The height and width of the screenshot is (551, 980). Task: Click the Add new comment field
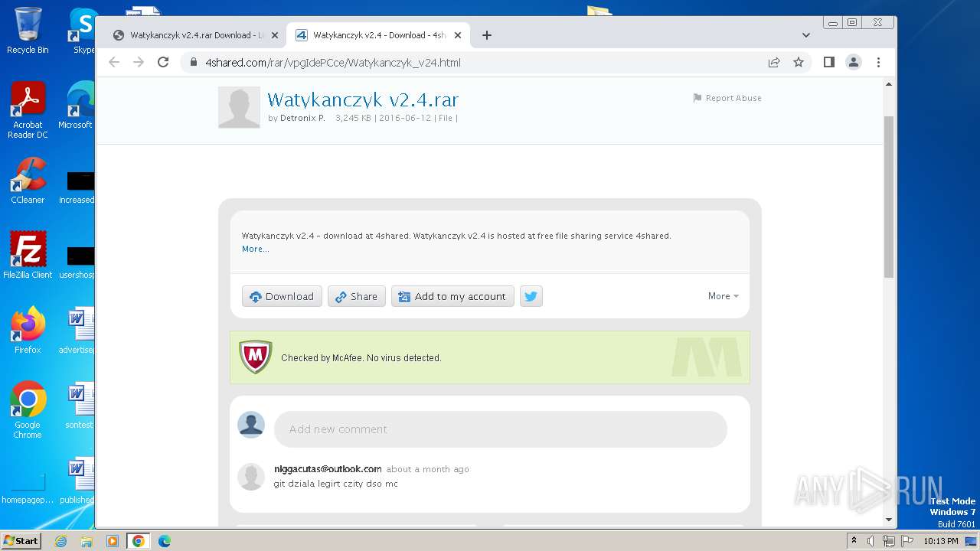[501, 429]
